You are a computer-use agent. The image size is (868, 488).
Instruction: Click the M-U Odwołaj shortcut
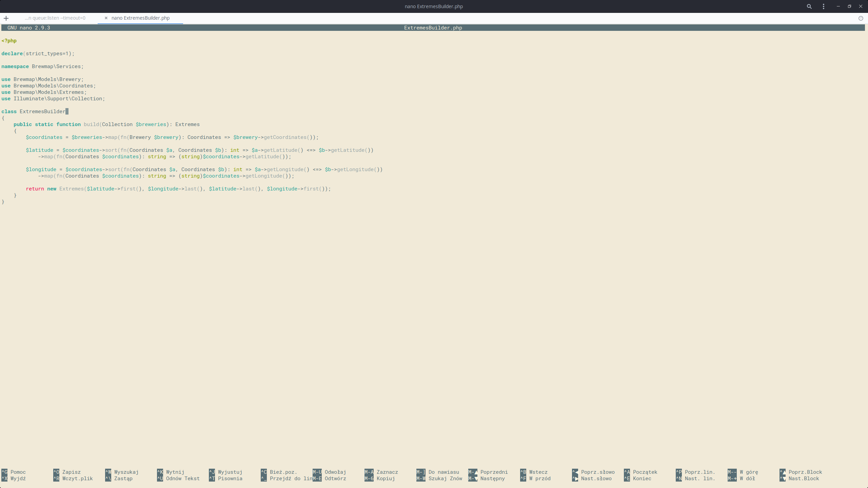[x=329, y=472]
